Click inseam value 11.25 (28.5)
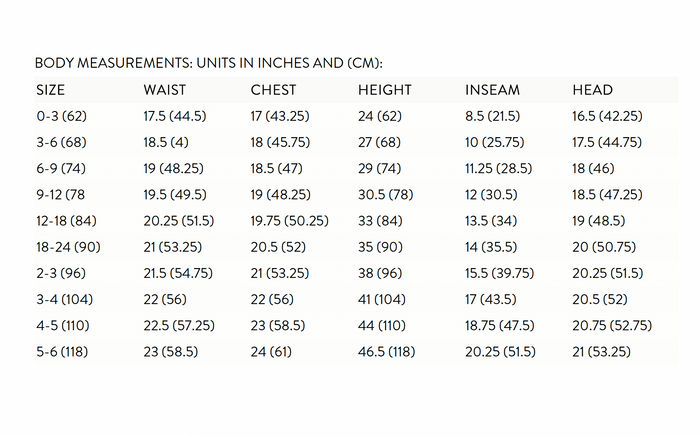This screenshot has width=700, height=435. pos(499,168)
